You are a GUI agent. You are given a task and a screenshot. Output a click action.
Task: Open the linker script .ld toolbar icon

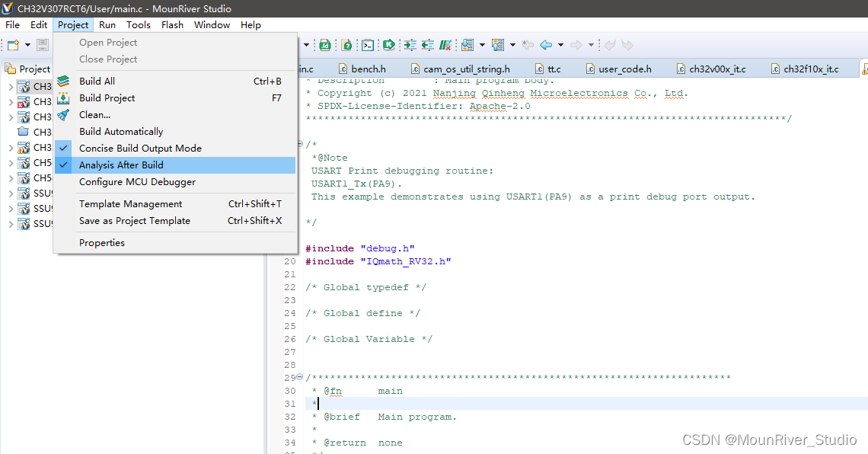[x=325, y=45]
